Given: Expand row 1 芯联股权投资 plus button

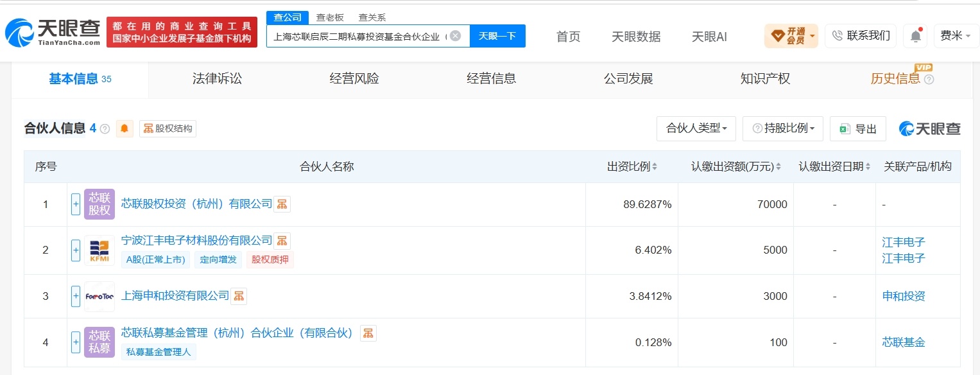Looking at the screenshot, I should click(76, 204).
